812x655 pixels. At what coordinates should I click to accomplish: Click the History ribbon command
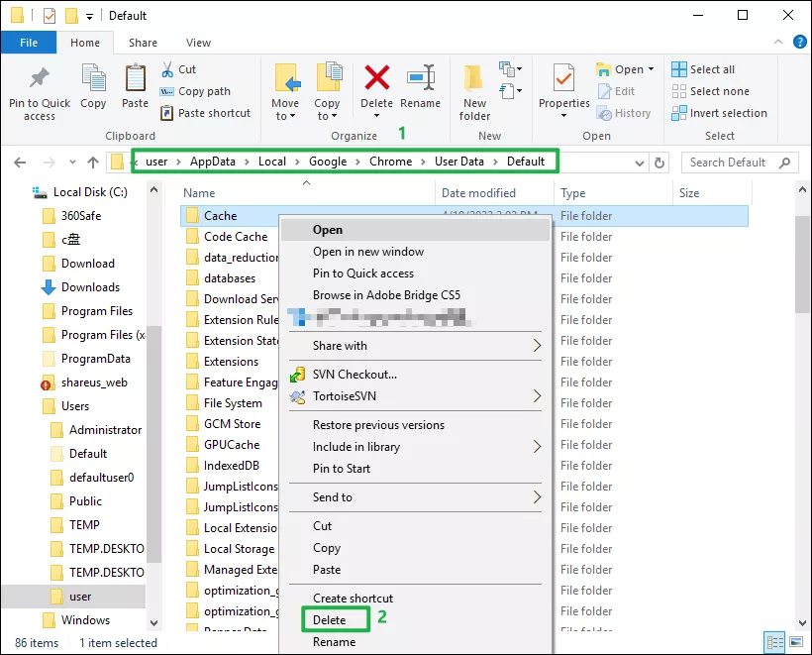click(624, 113)
